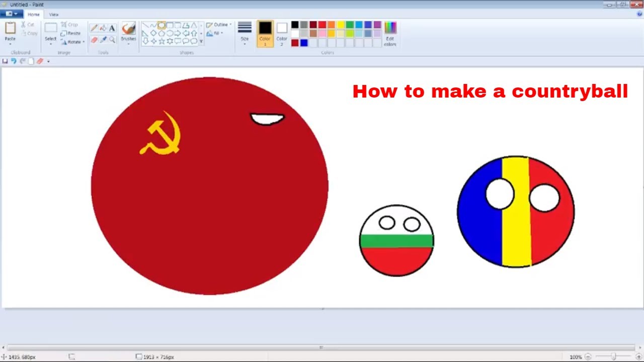Choose the Four-point star shape
Image resolution: width=644 pixels, height=362 pixels.
(x=153, y=41)
